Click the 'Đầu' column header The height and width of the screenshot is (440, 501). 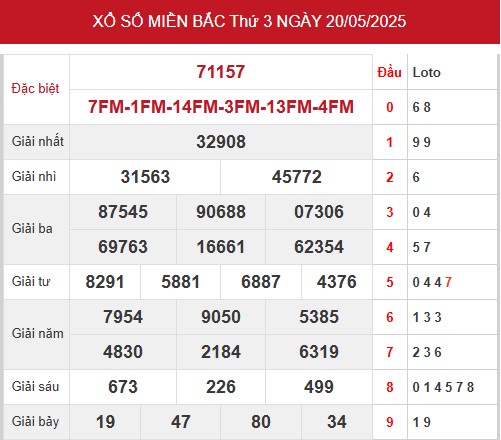click(x=389, y=72)
